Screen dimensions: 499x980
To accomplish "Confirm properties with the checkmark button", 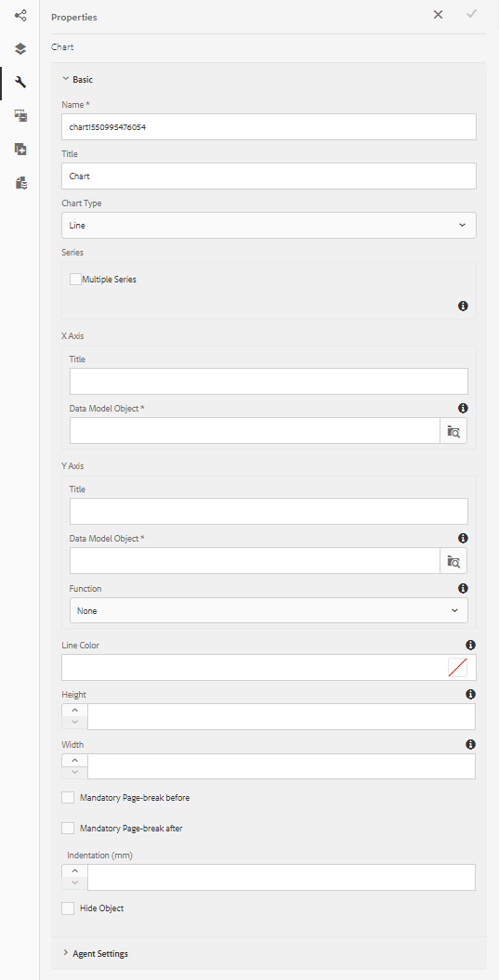I will click(x=471, y=14).
